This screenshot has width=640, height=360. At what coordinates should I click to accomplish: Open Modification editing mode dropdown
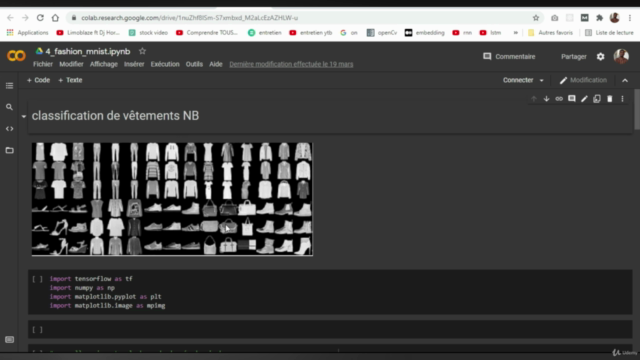(583, 80)
